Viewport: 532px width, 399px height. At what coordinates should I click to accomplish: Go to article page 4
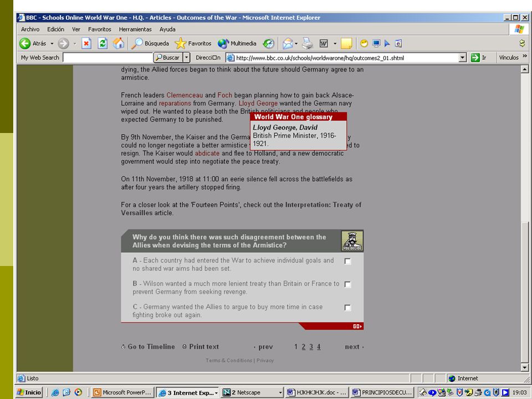click(319, 347)
